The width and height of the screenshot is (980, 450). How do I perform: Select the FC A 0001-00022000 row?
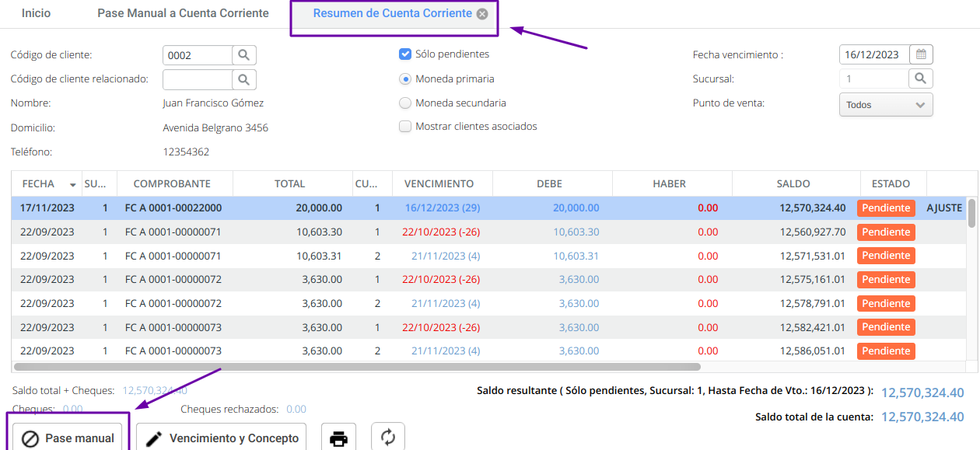tap(490, 208)
